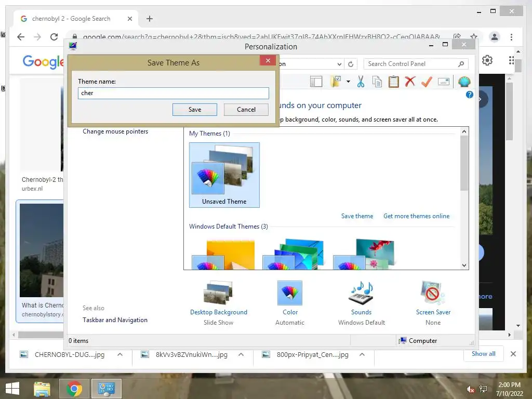Click the folder options icon with checkbox
This screenshot has width=532, height=399.
(x=335, y=82)
